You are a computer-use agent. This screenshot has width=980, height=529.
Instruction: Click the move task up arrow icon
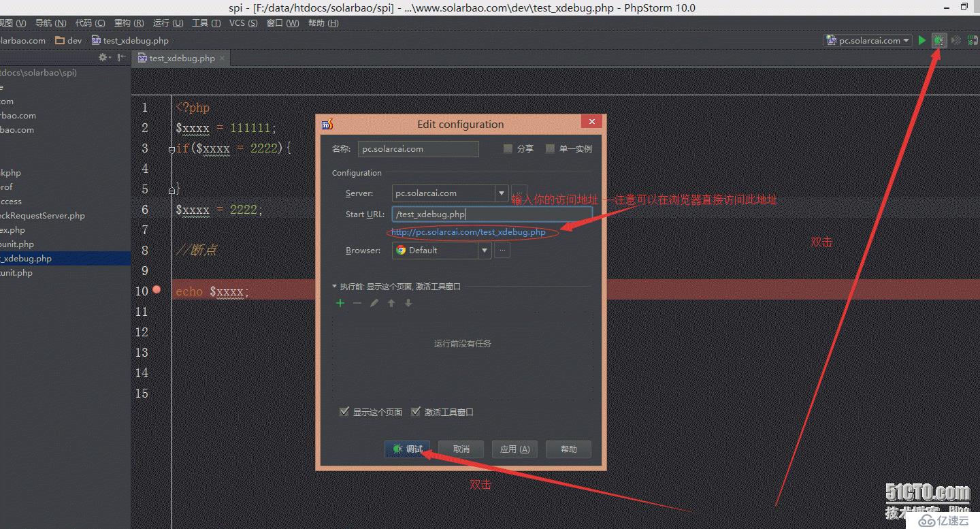(391, 303)
